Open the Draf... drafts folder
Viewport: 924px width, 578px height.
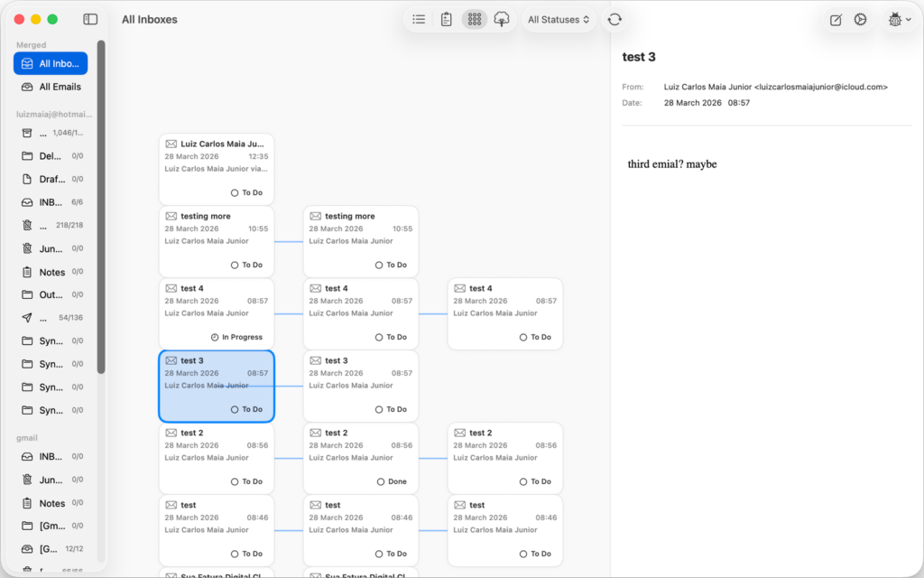(51, 180)
